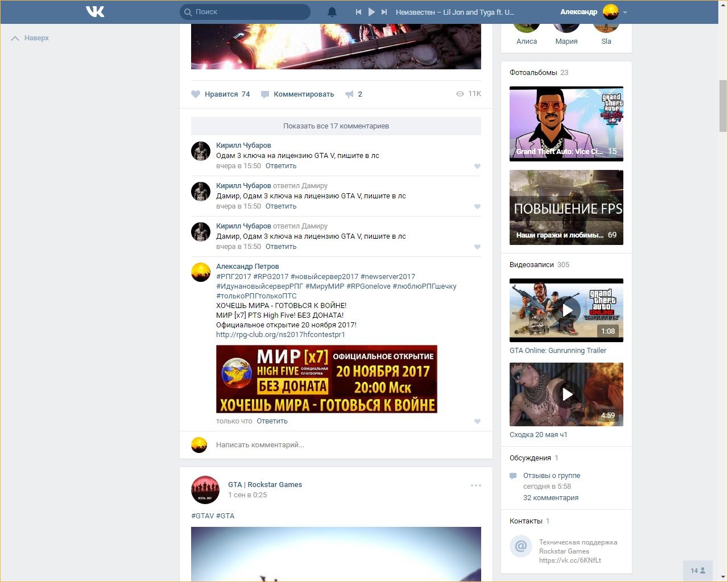Open the friends online counter 14
Screen dimensions: 728x582
pyautogui.click(x=698, y=571)
